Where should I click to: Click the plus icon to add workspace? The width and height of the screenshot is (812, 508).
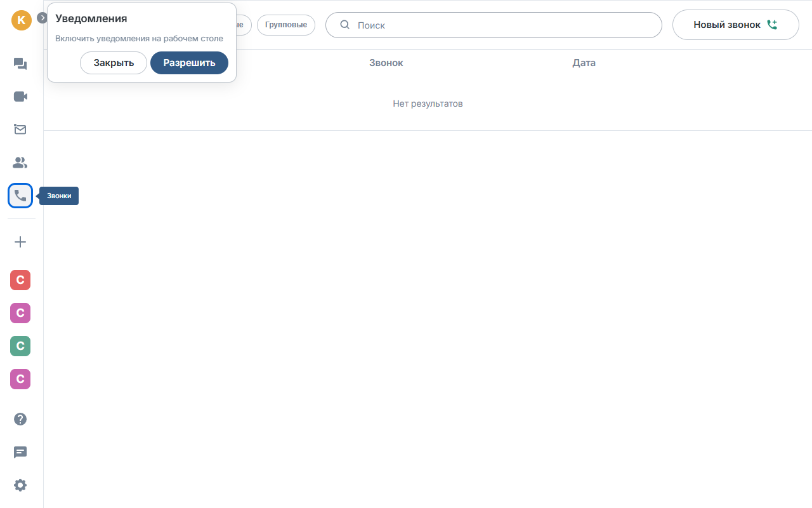(x=20, y=242)
